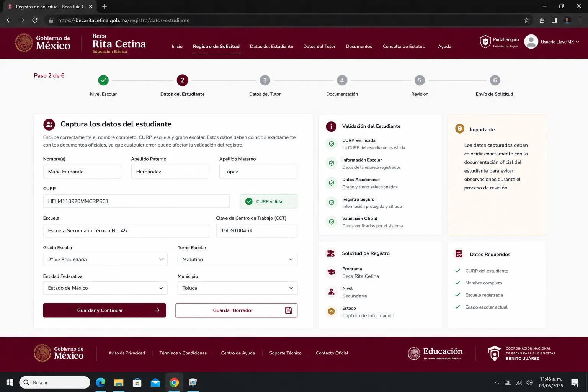Viewport: 588px width, 392px height.
Task: Open Términos y Condiciones link
Action: [x=183, y=353]
